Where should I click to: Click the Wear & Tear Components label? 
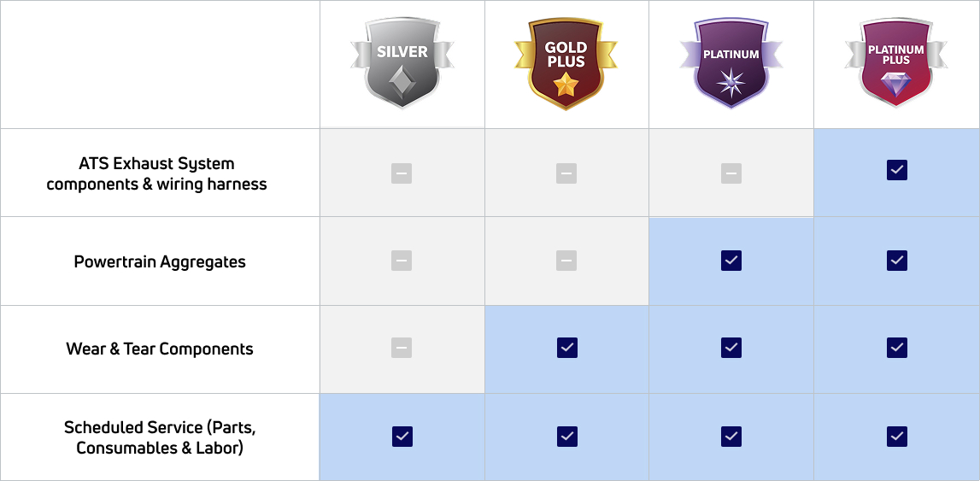pos(160,349)
